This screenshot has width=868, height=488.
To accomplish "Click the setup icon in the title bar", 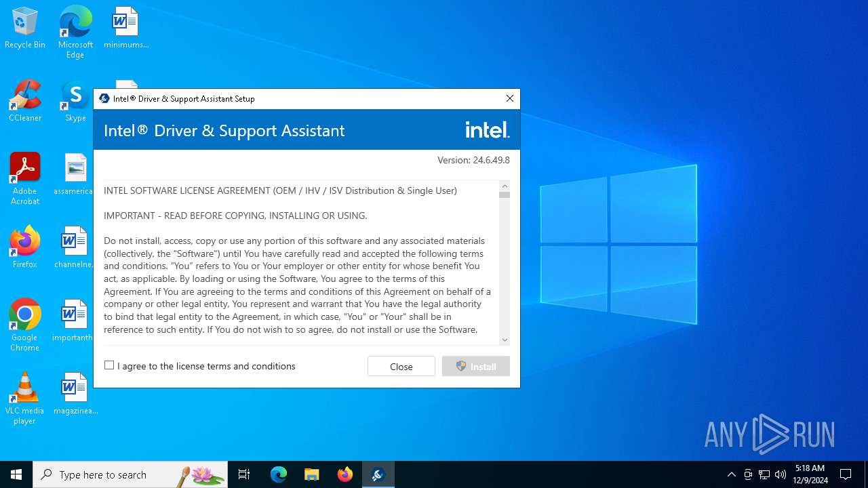I will 104,98.
